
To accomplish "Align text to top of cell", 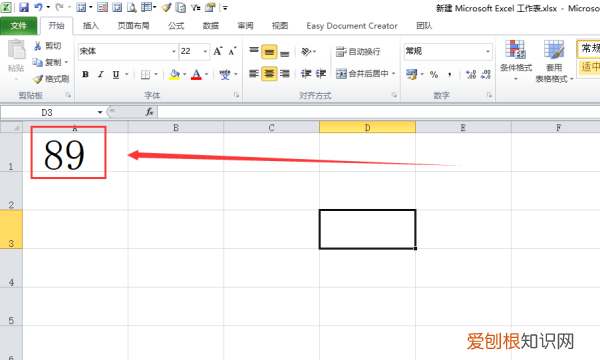I will (254, 51).
